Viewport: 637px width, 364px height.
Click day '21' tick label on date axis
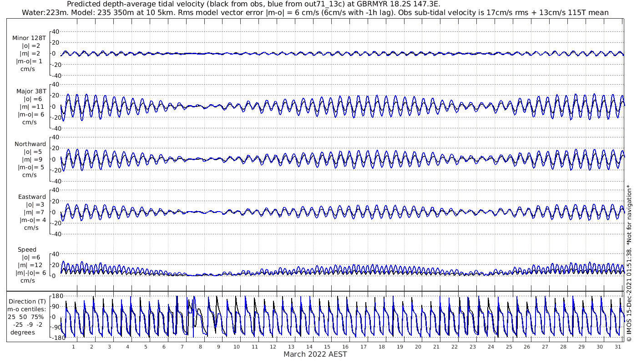tap(436, 346)
